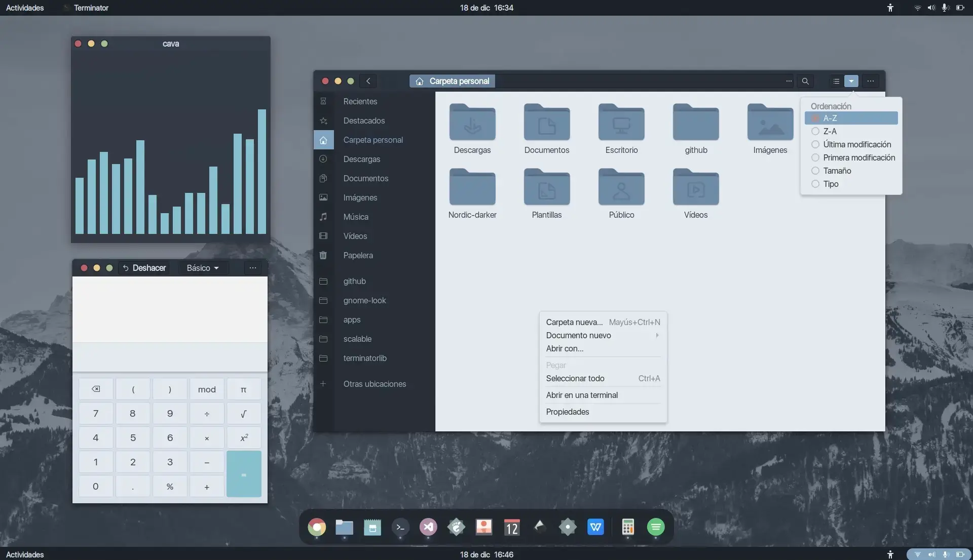Open Papelera from the sidebar
Viewport: 973px width, 560px height.
tap(358, 255)
